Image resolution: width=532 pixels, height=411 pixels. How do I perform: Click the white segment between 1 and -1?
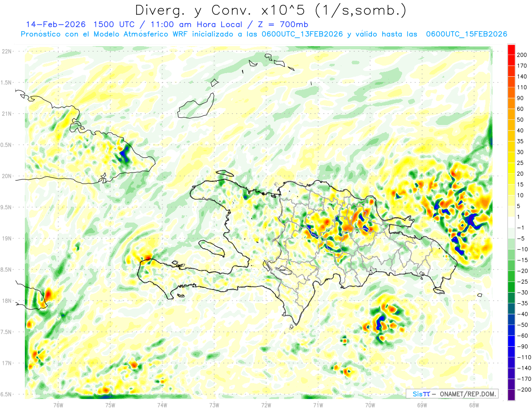coord(511,222)
